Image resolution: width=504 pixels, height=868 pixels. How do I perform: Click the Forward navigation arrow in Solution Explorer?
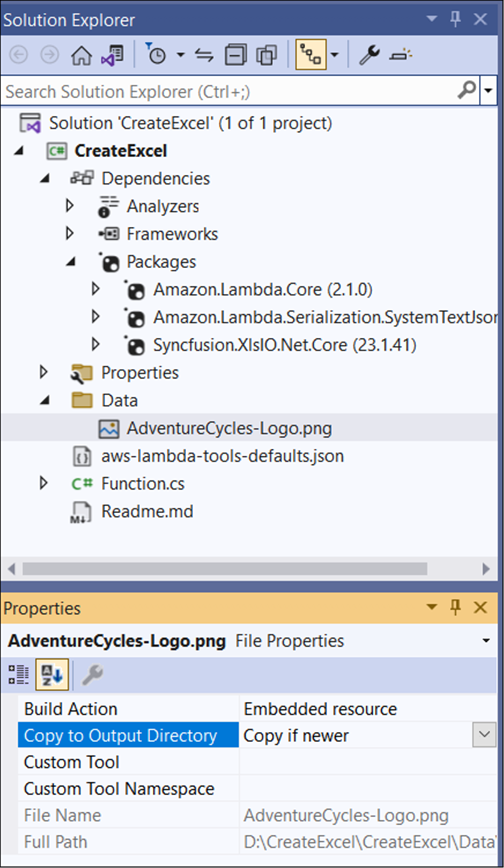tap(50, 55)
